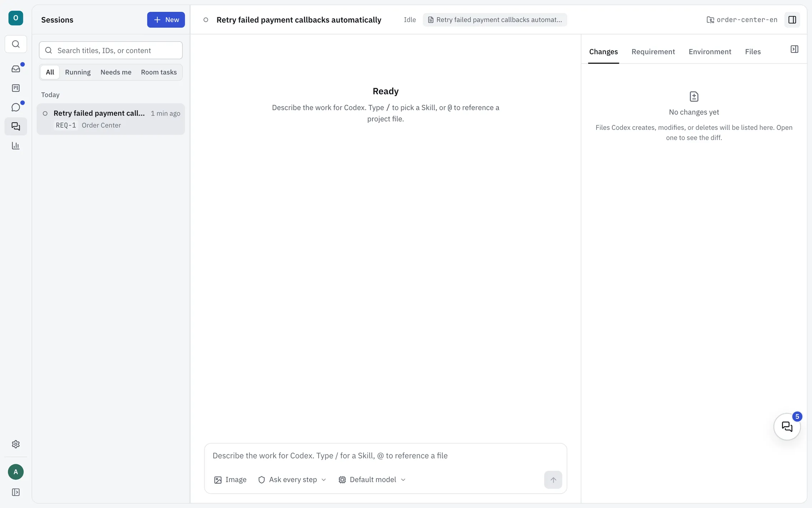Open the 'Retry failed payment call...' session row
Viewport: 812px width, 508px height.
coord(111,119)
